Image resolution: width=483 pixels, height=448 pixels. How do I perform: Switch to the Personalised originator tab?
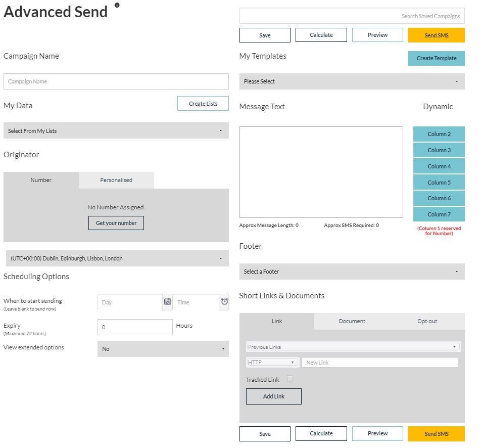point(116,180)
